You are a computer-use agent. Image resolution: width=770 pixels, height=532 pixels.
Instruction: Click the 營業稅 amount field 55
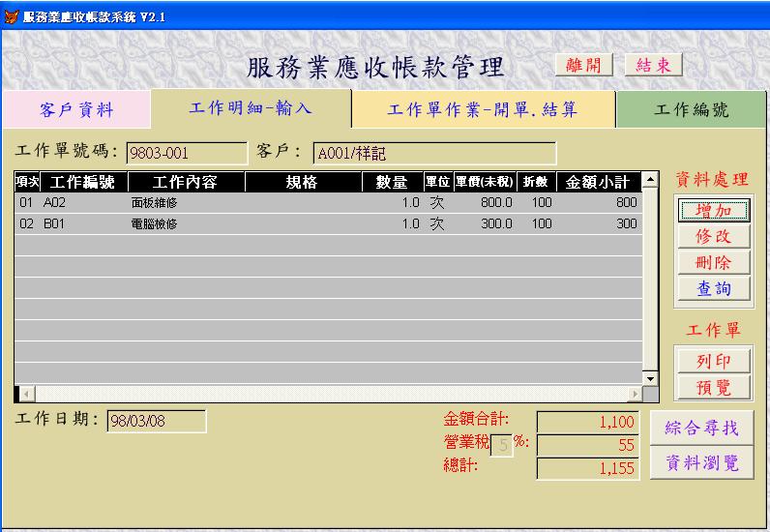point(588,445)
